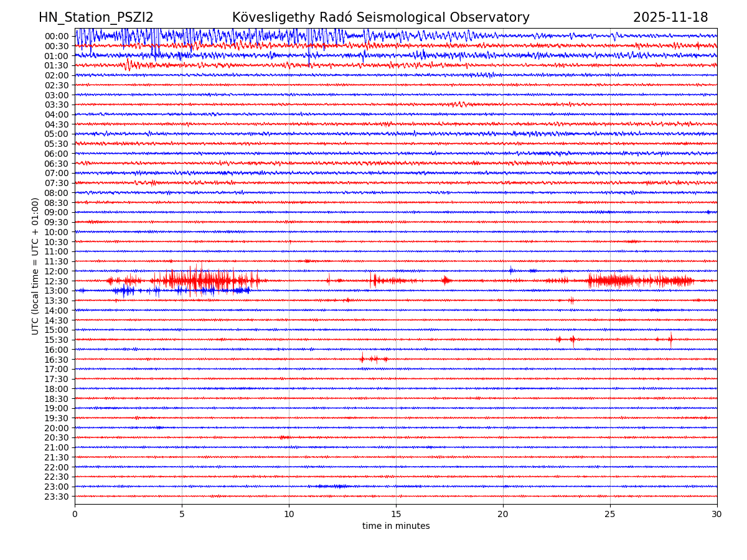Click the 07:30 time label
Viewport: 747px width, 560px height.
click(x=57, y=183)
